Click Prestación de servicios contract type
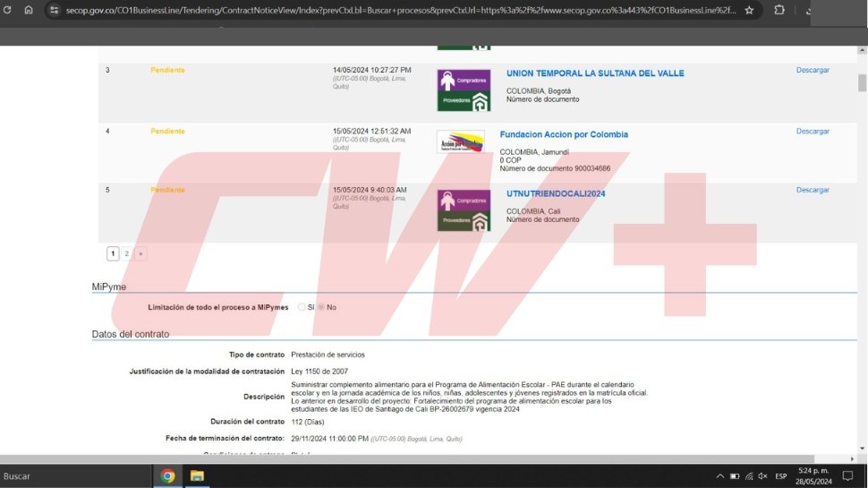This screenshot has height=488, width=868. tap(328, 355)
